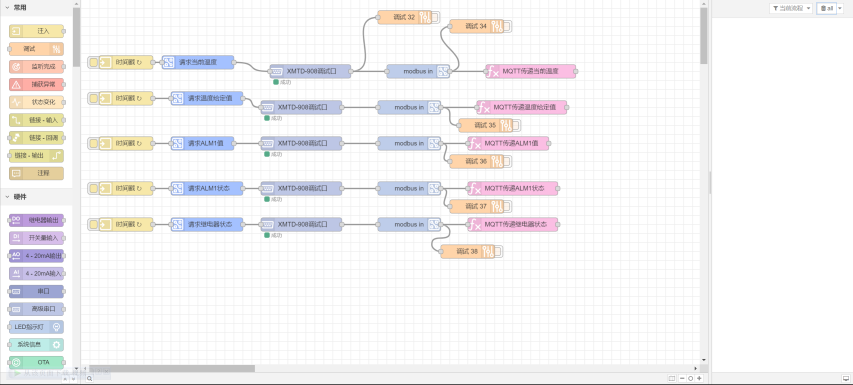Zoom in on the flow canvas

[699, 378]
